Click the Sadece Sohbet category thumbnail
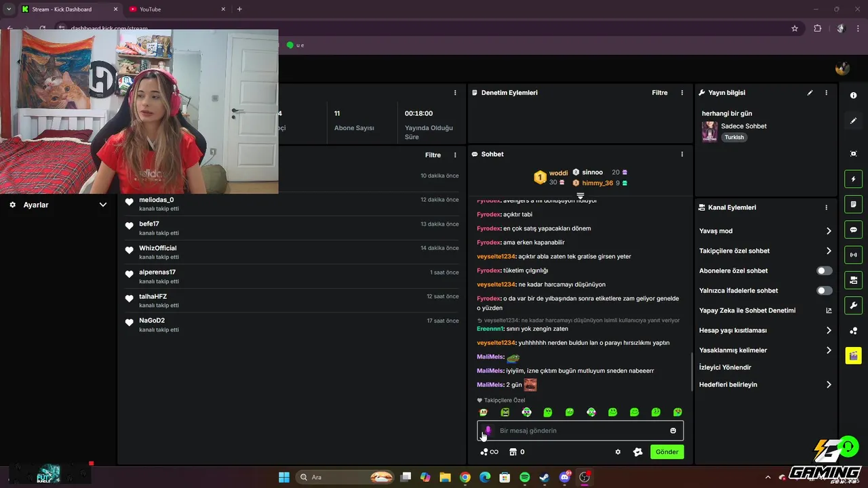The width and height of the screenshot is (868, 488). point(709,131)
